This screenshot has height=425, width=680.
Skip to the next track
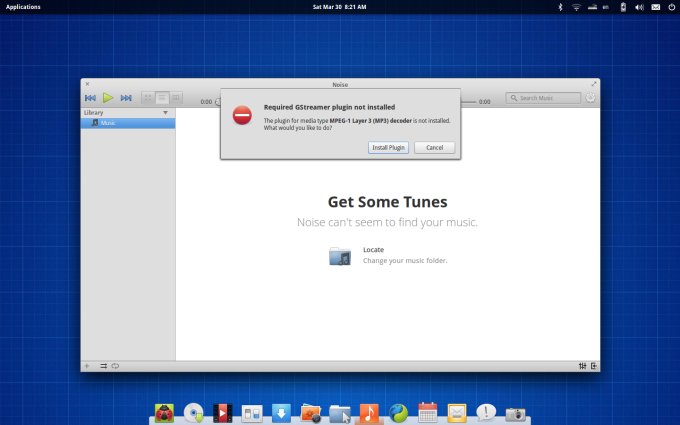point(126,98)
